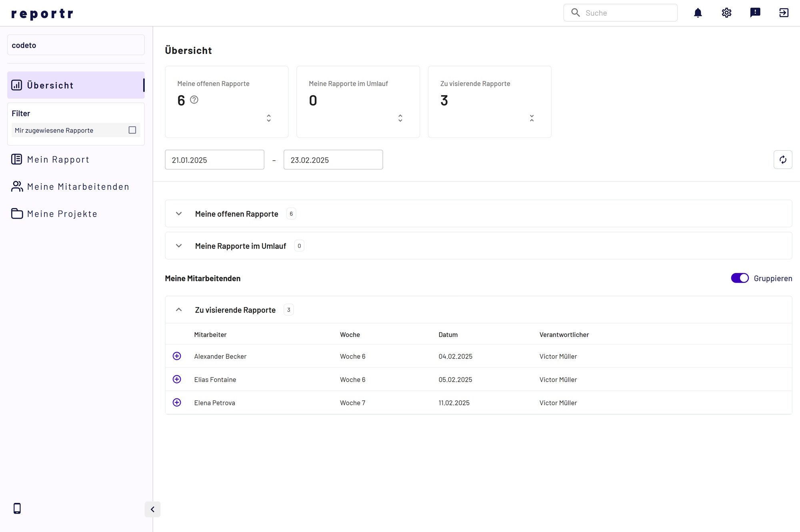Click date 11.02.2025
The width and height of the screenshot is (800, 532).
point(454,402)
